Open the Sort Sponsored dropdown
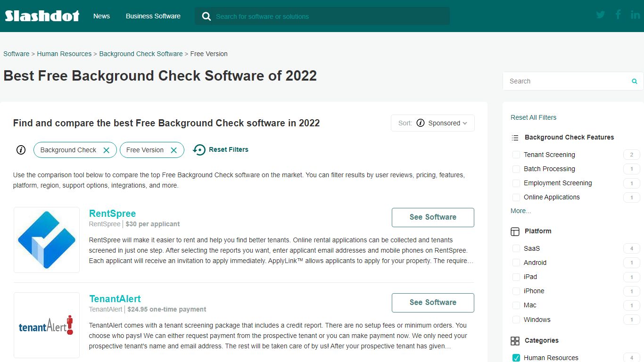Screen dimensions: 644x362 (433, 123)
